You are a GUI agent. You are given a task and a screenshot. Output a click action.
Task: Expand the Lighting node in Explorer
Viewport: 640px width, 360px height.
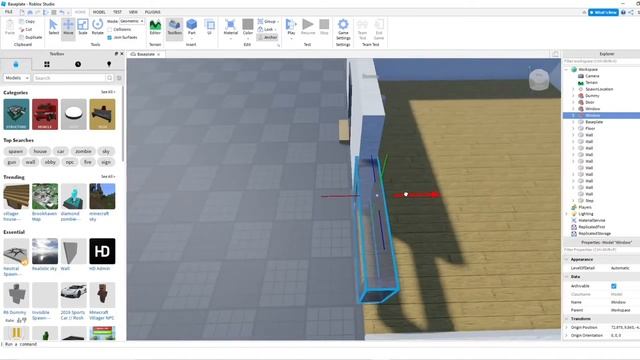click(567, 213)
